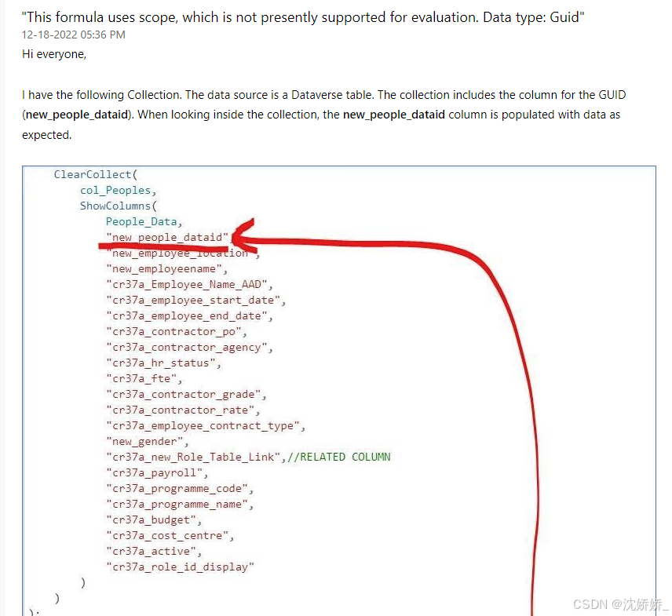
Task: Click the "cr37a_active" code line
Action: point(153,552)
